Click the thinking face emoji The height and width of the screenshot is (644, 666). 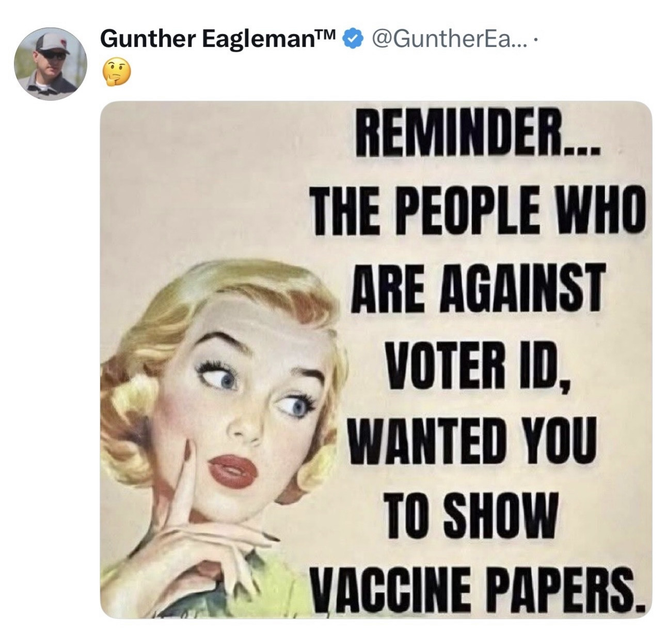coord(118,72)
